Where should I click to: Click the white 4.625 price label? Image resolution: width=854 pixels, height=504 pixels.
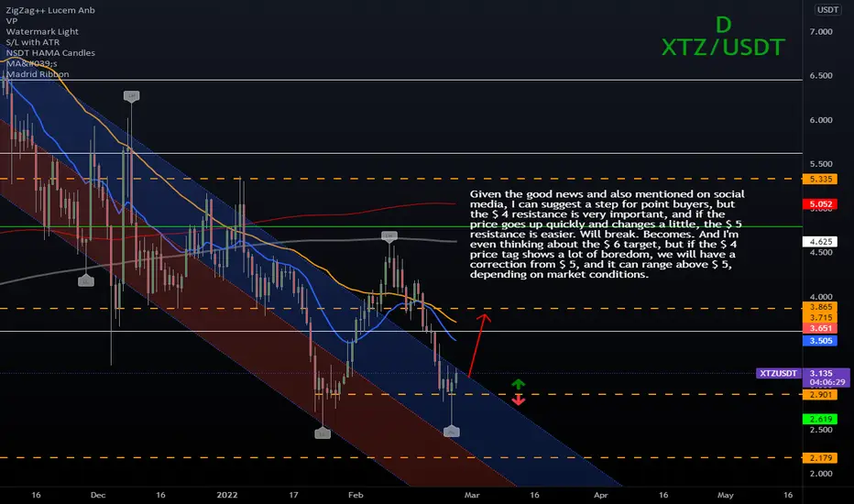(820, 241)
